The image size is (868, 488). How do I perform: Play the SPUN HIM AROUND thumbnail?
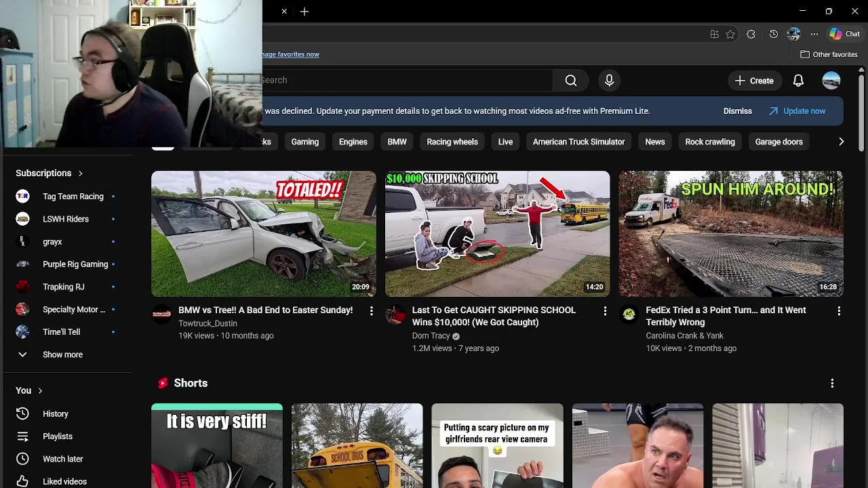pos(731,234)
